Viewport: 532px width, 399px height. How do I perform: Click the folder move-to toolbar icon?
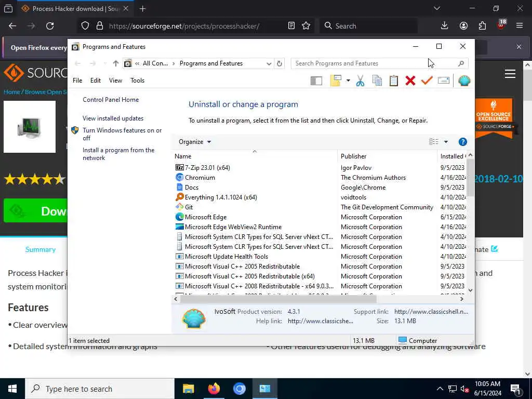tap(336, 81)
